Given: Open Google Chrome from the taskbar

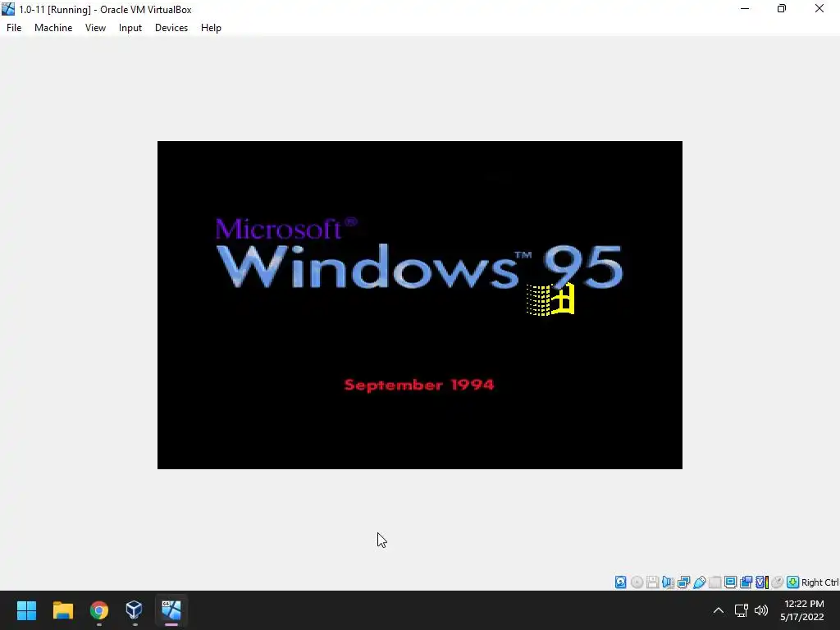Looking at the screenshot, I should click(99, 609).
